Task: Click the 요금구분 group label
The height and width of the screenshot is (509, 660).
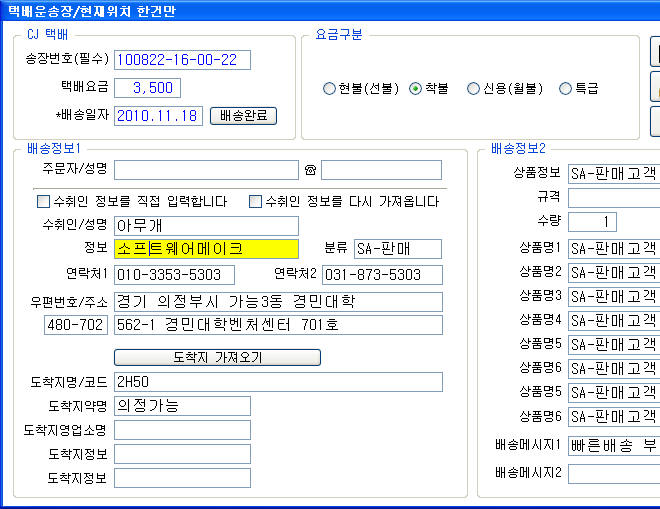Action: point(339,35)
